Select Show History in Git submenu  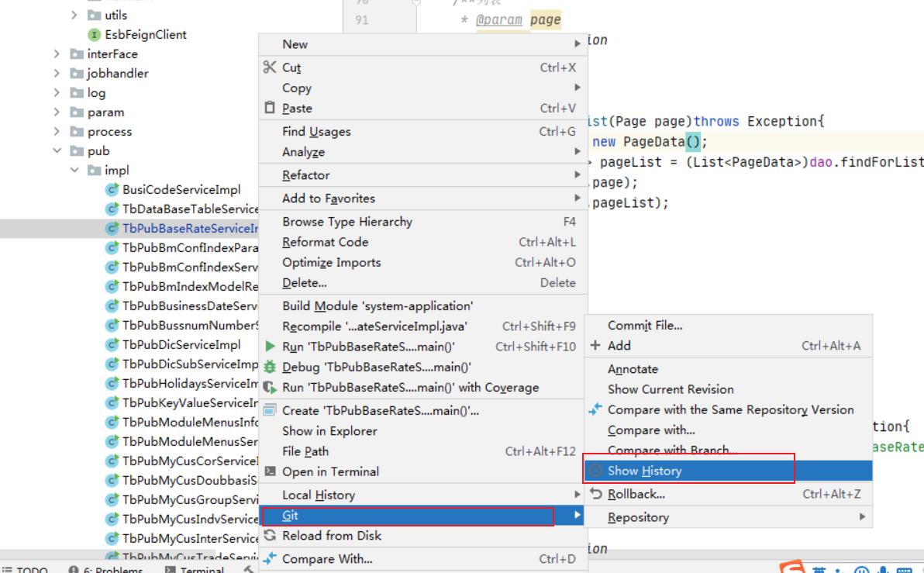coord(644,471)
